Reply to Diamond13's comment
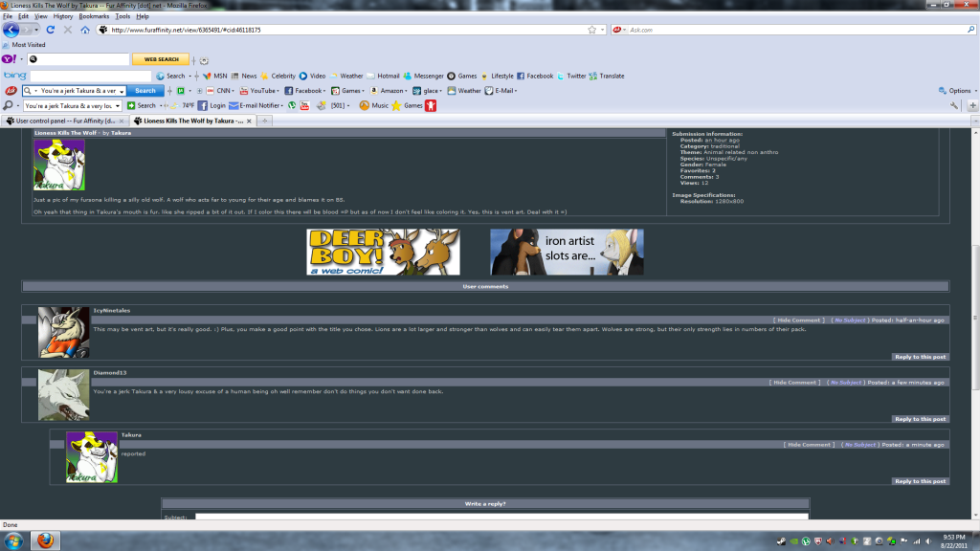This screenshot has width=980, height=551. [x=920, y=419]
